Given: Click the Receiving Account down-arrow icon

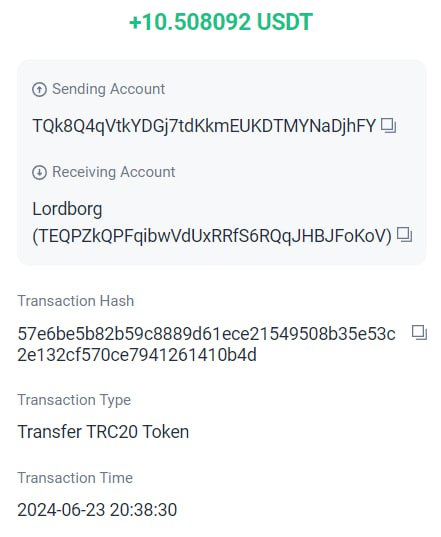Looking at the screenshot, I should (39, 172).
